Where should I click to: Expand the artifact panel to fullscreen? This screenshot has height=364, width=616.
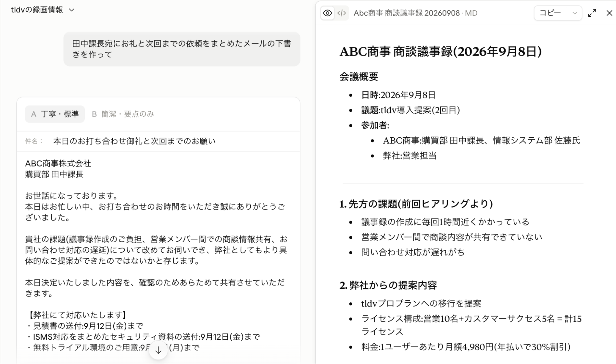click(x=592, y=13)
